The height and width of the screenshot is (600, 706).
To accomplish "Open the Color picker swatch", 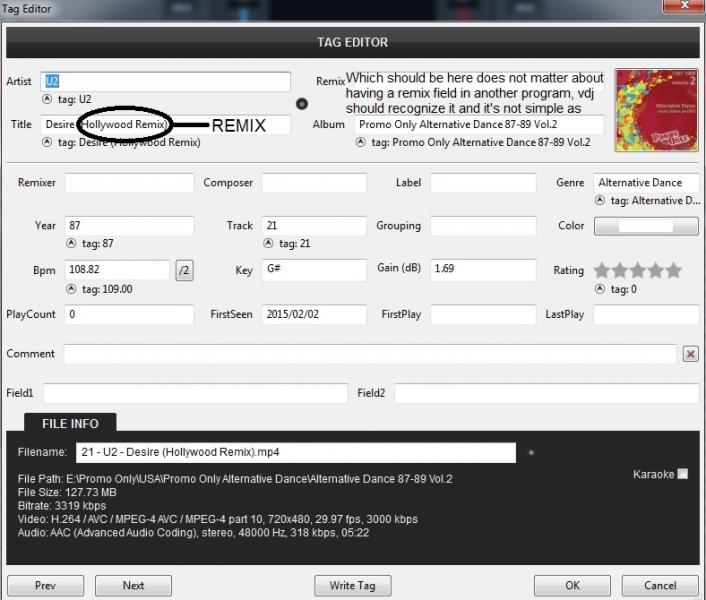I will point(646,226).
